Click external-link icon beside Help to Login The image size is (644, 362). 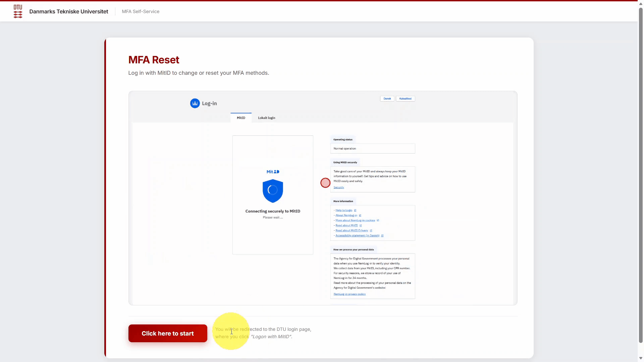click(355, 210)
